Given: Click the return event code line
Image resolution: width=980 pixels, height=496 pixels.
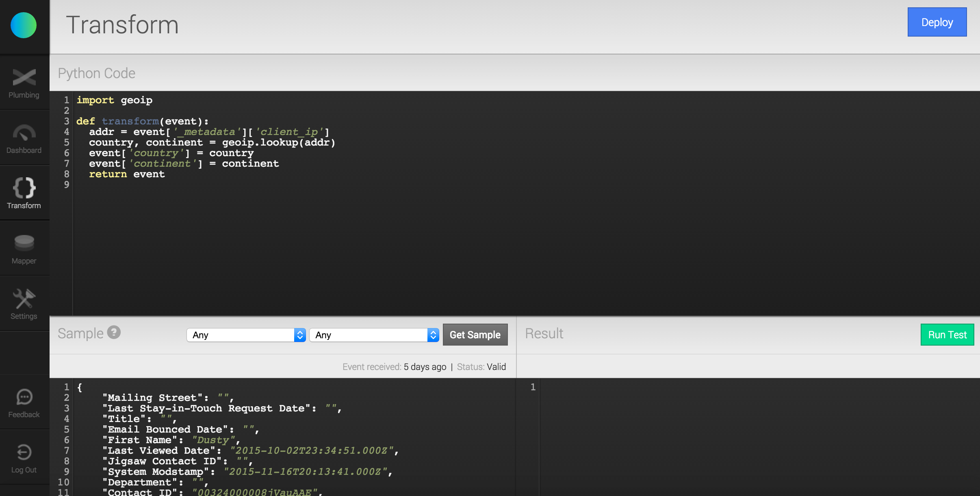Looking at the screenshot, I should pos(127,174).
